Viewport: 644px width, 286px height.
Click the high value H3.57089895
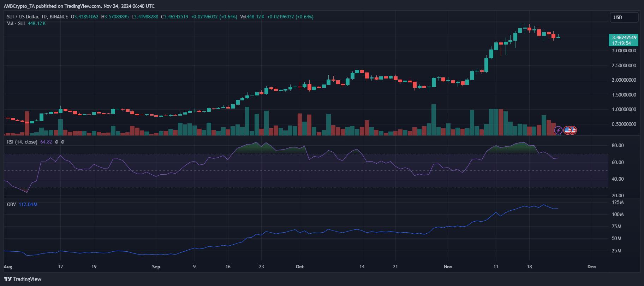click(115, 17)
